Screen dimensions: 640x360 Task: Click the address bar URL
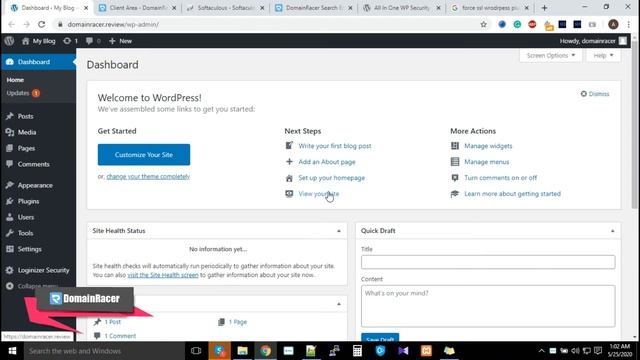(113, 24)
